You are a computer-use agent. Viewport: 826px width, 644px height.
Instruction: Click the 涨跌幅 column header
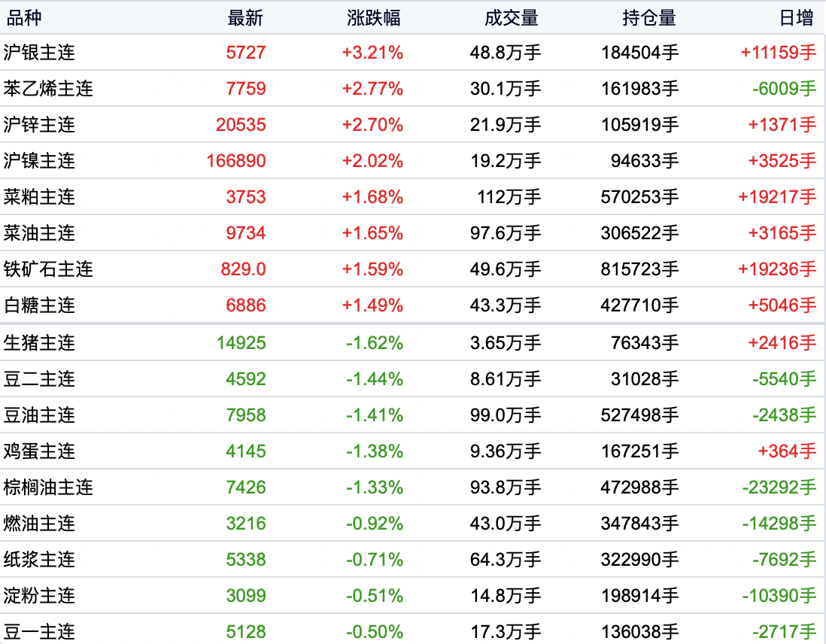[374, 18]
